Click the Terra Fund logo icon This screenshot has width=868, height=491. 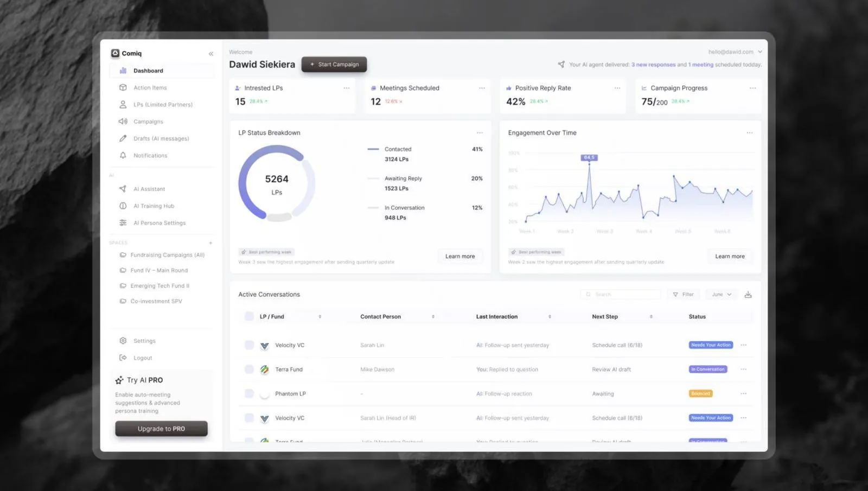coord(265,369)
